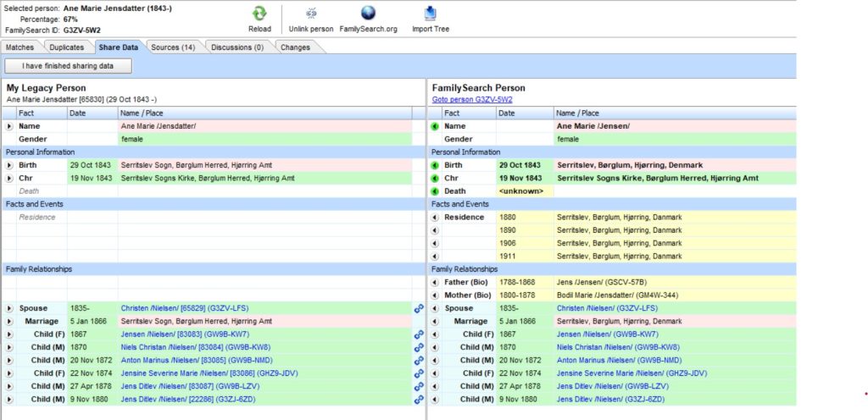This screenshot has width=868, height=420.
Task: Click link icon beside child Jensen Nielsen 1867
Action: [419, 334]
